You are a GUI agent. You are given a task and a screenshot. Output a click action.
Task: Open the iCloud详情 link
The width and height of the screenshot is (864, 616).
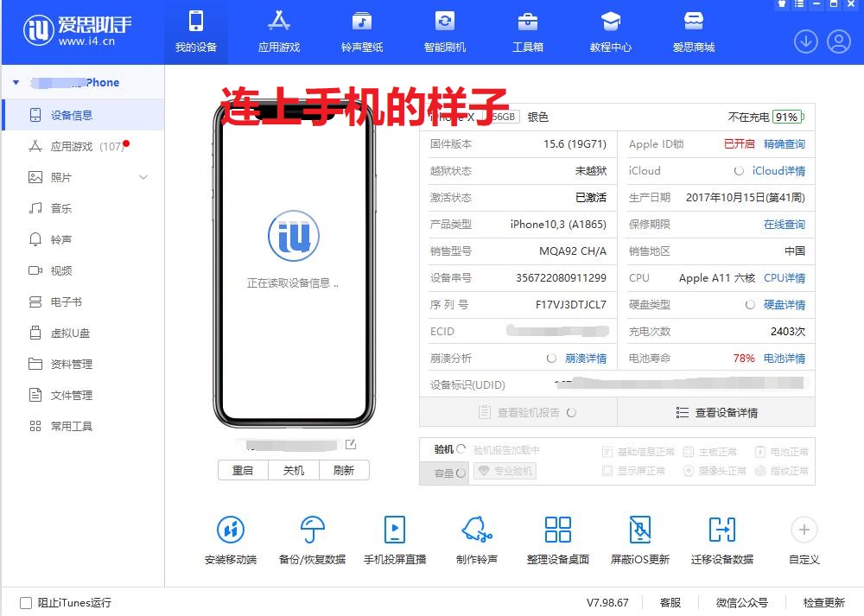(778, 171)
